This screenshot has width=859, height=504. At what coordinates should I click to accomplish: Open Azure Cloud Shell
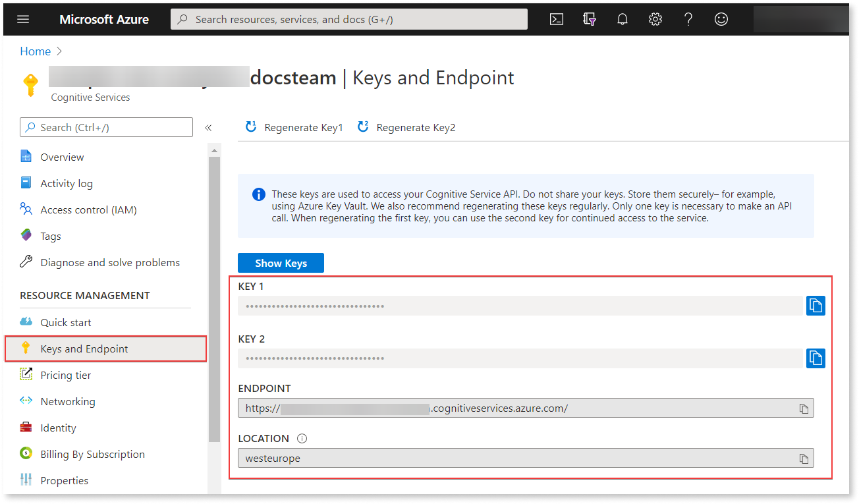[556, 19]
